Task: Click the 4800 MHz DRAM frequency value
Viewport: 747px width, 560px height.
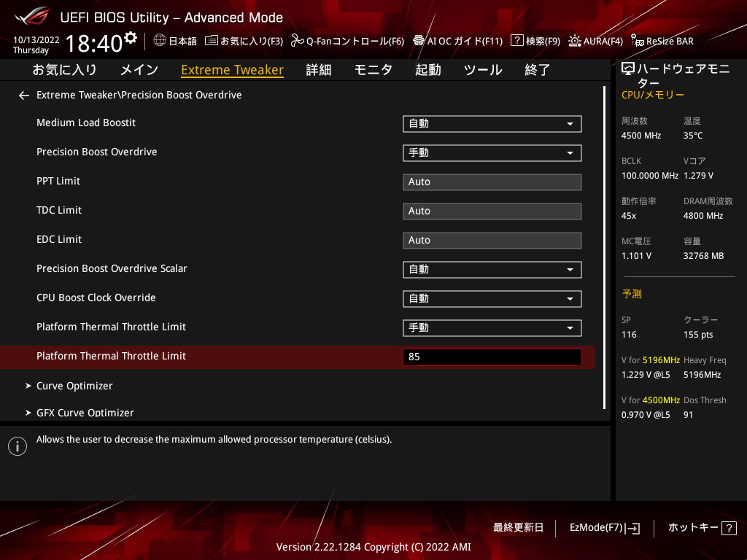Action: click(703, 216)
